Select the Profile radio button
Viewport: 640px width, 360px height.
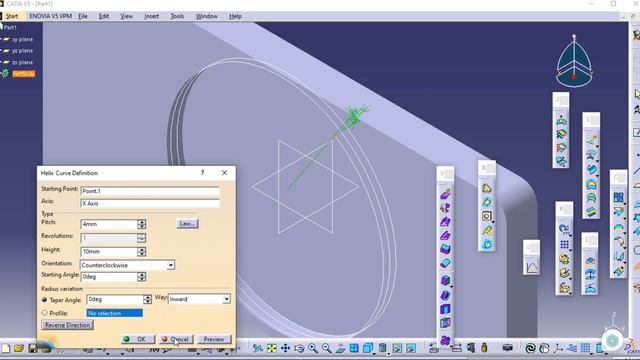click(44, 313)
